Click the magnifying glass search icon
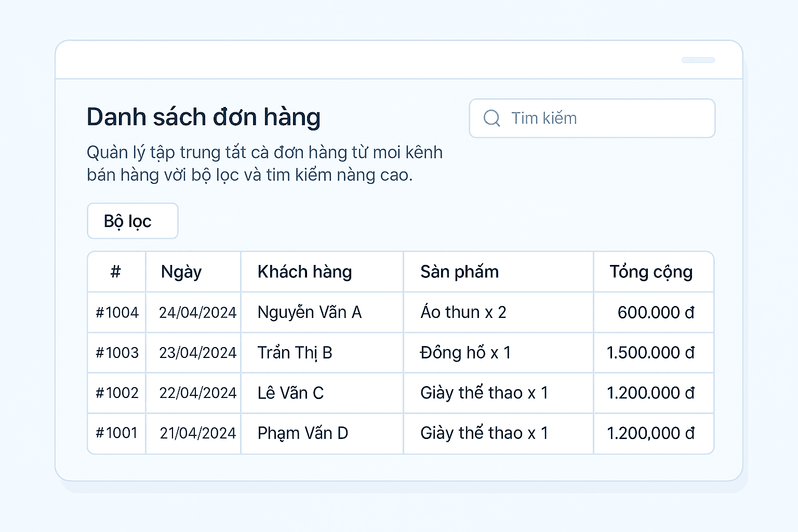Screen dimensions: 798x532 [491, 118]
